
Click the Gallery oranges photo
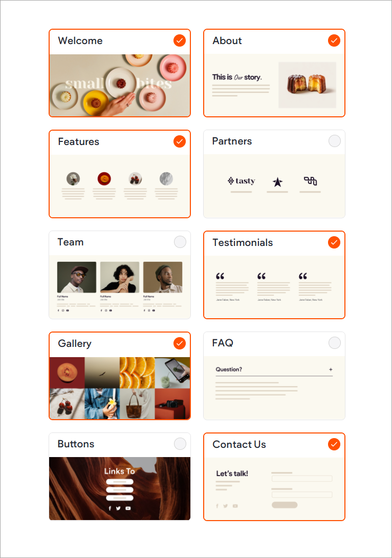click(x=137, y=373)
